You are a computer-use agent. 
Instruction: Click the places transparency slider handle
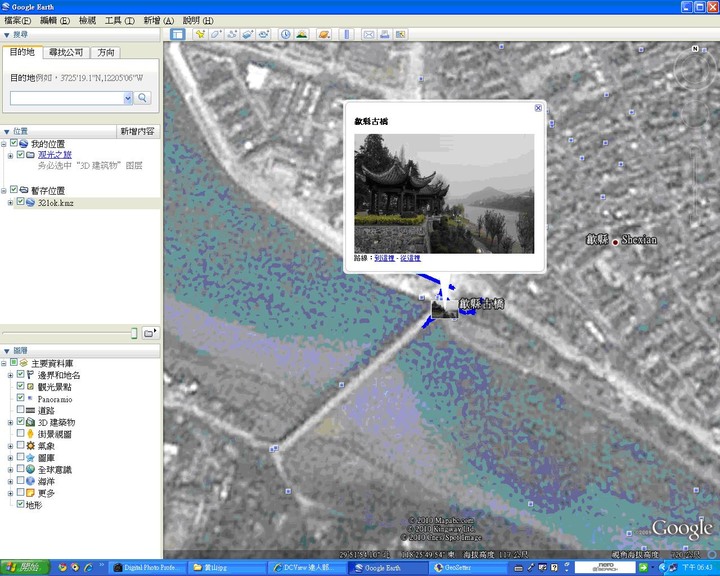click(x=134, y=333)
